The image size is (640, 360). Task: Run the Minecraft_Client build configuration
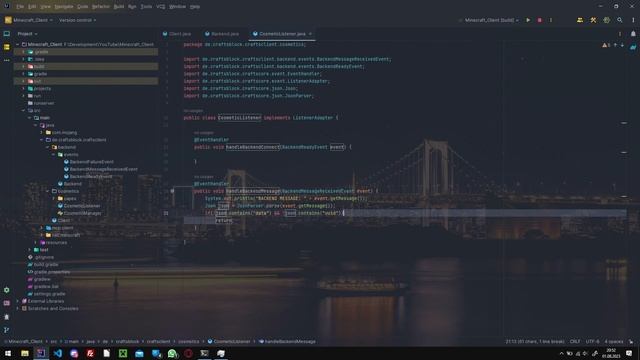(528, 20)
